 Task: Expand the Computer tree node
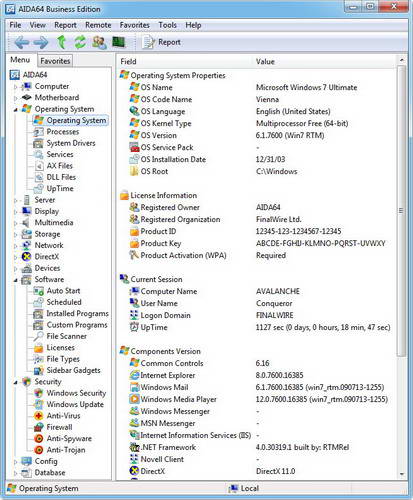pyautogui.click(x=15, y=87)
